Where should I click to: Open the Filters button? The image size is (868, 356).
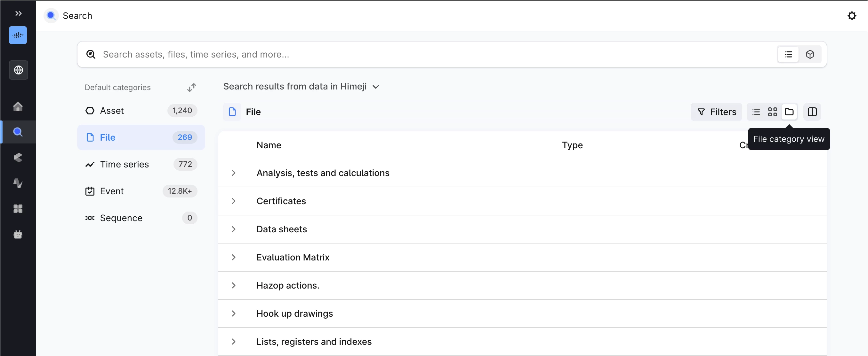[716, 112]
